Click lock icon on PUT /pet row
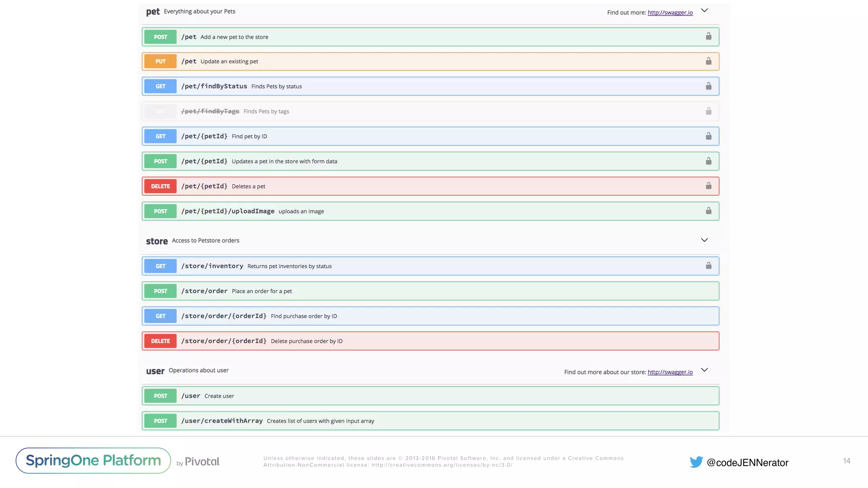The height and width of the screenshot is (488, 868). (x=708, y=61)
